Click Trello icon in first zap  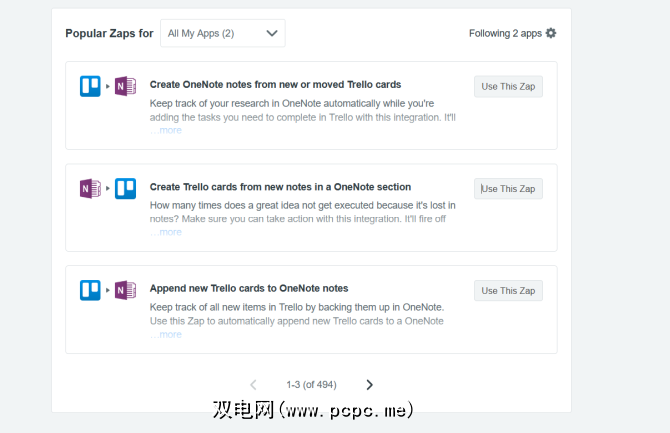pyautogui.click(x=90, y=86)
